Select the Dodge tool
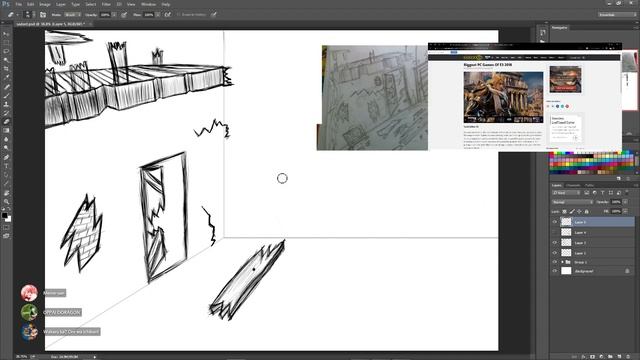640x360 pixels. 6,148
